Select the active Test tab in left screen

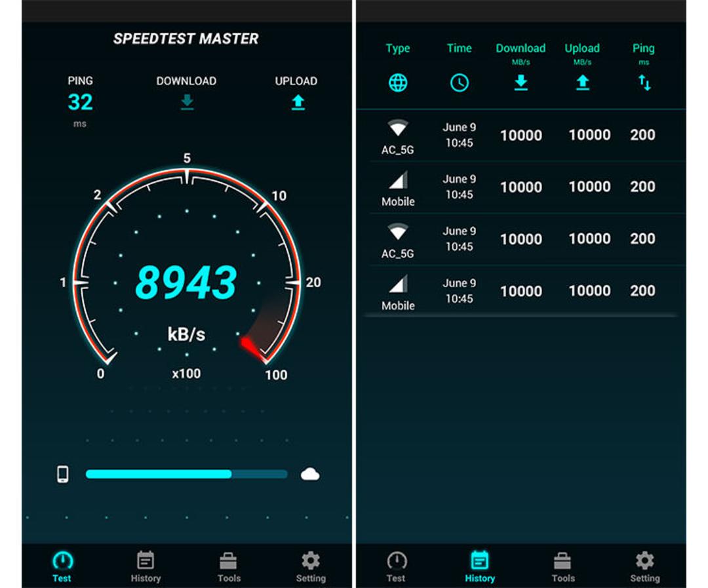[x=62, y=567]
